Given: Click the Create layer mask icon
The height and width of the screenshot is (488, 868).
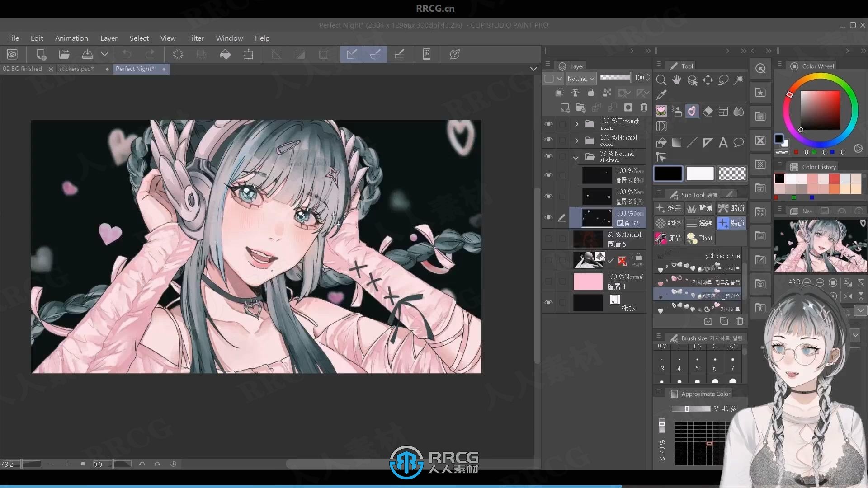Looking at the screenshot, I should coord(628,108).
